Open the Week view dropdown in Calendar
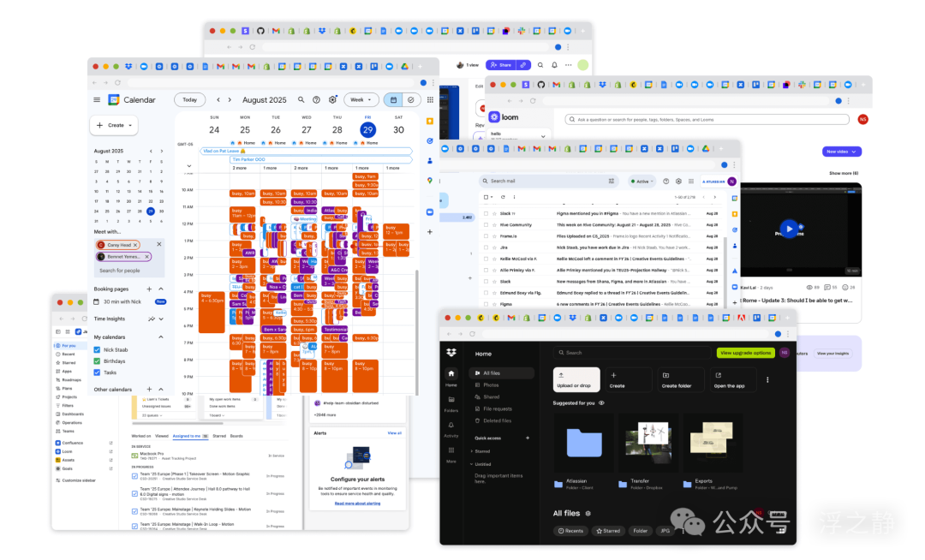 (x=361, y=100)
